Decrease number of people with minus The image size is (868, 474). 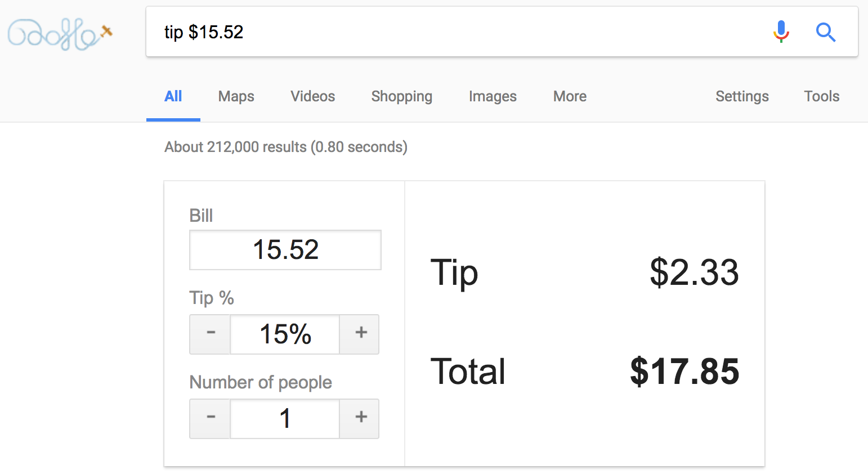click(211, 418)
